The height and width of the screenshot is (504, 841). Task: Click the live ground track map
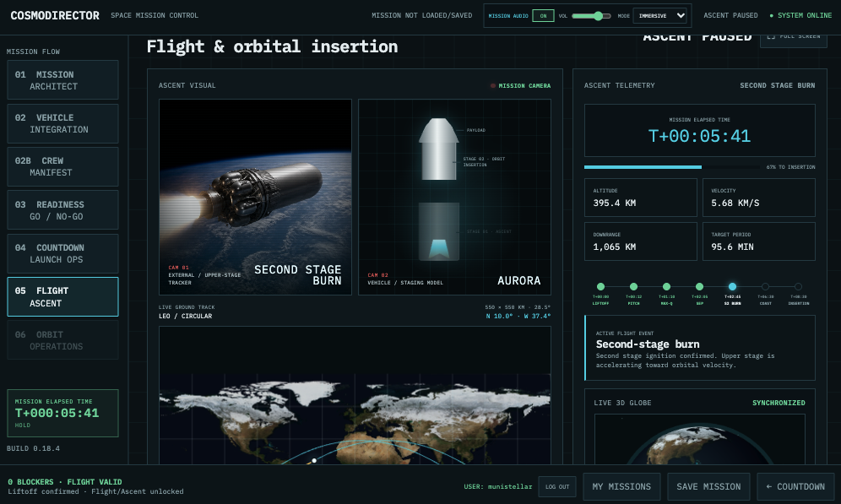pos(355,395)
